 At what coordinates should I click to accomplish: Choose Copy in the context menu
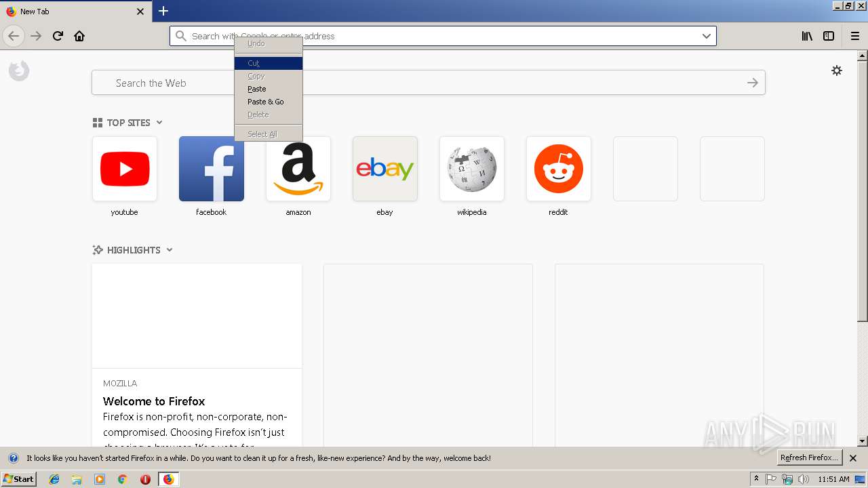269,76
